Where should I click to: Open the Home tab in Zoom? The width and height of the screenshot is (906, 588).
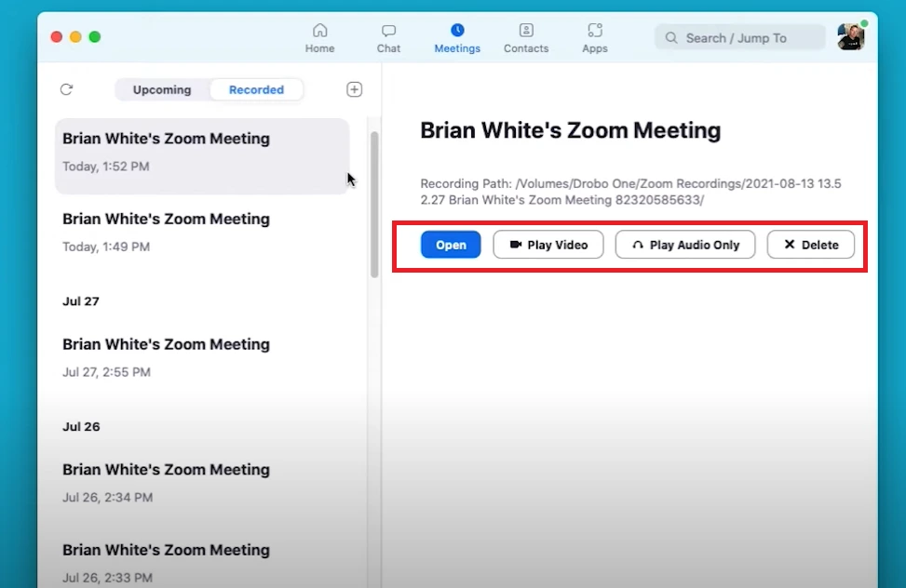tap(319, 37)
